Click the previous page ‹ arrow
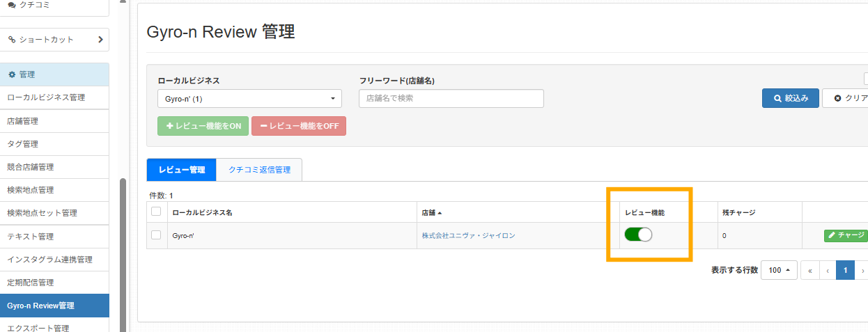The width and height of the screenshot is (868, 332). 828,270
